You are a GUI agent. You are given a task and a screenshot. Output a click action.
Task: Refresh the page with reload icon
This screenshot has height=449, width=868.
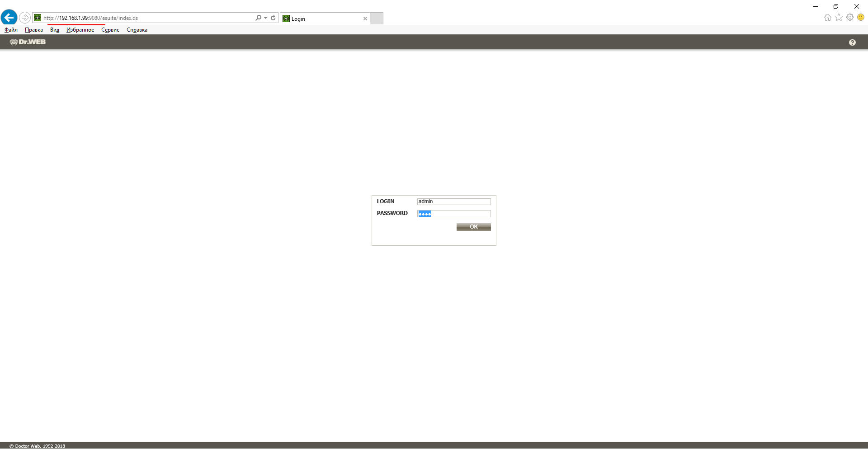(x=273, y=18)
